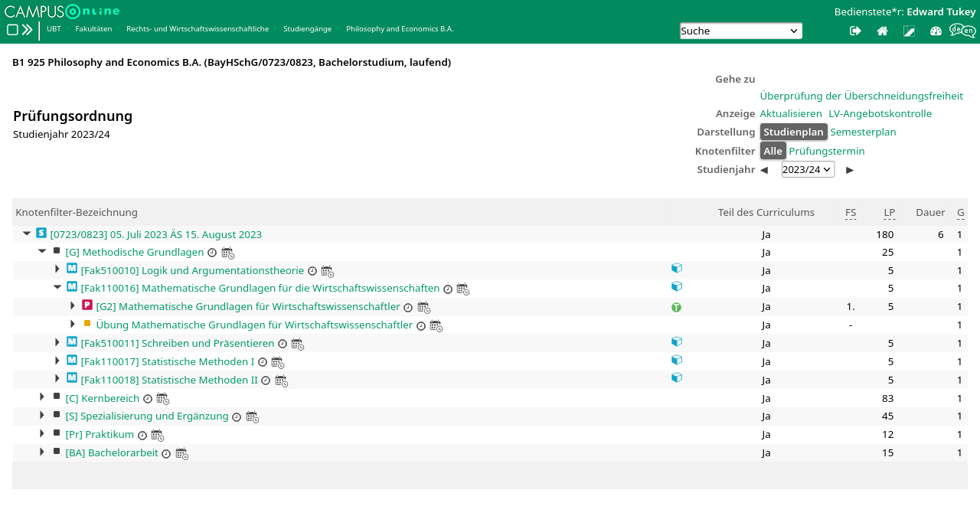This screenshot has width=980, height=529.
Task: Click the CAMPUSonline logo
Action: coord(62,11)
